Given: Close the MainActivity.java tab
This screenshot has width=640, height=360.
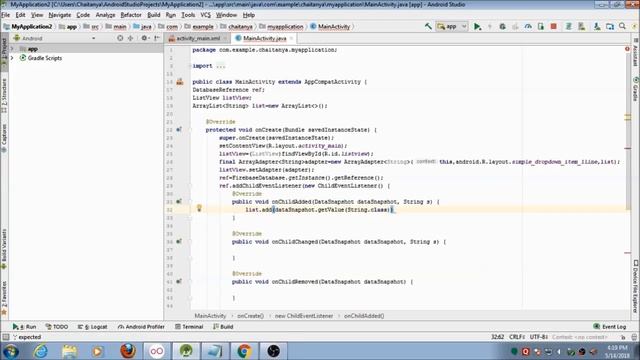Looking at the screenshot, I should click(291, 38).
